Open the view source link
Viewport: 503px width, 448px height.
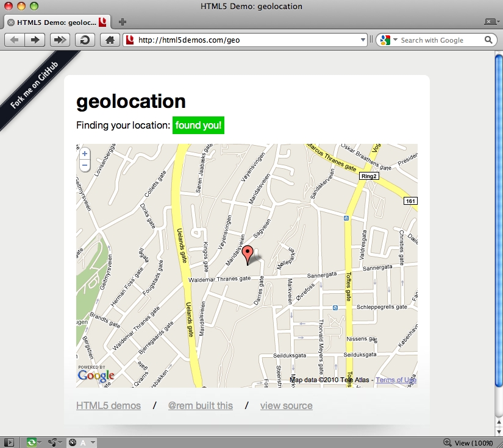tap(286, 405)
